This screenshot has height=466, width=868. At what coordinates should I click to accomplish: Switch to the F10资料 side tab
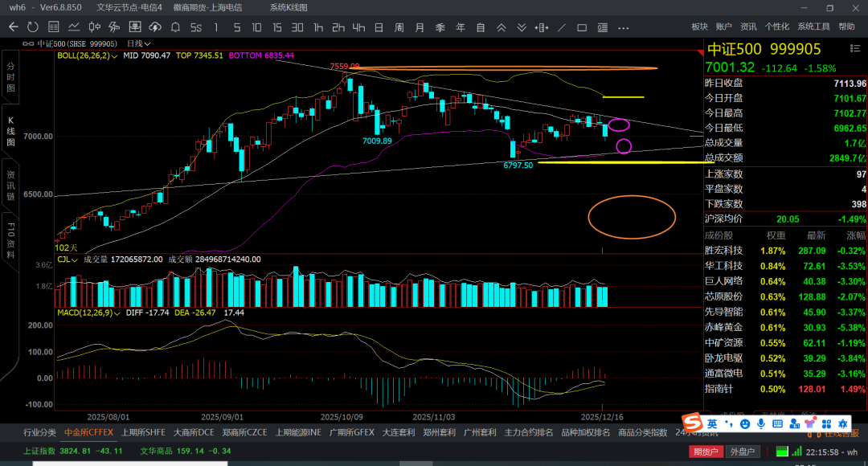10,241
